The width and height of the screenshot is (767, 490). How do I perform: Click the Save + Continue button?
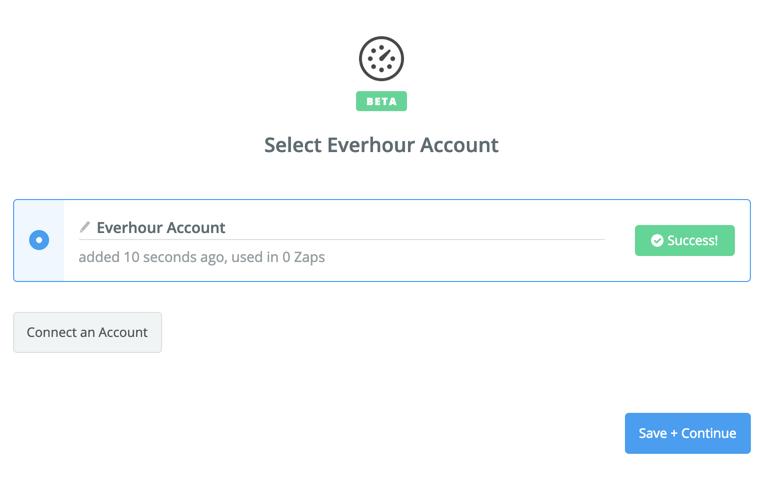(687, 433)
